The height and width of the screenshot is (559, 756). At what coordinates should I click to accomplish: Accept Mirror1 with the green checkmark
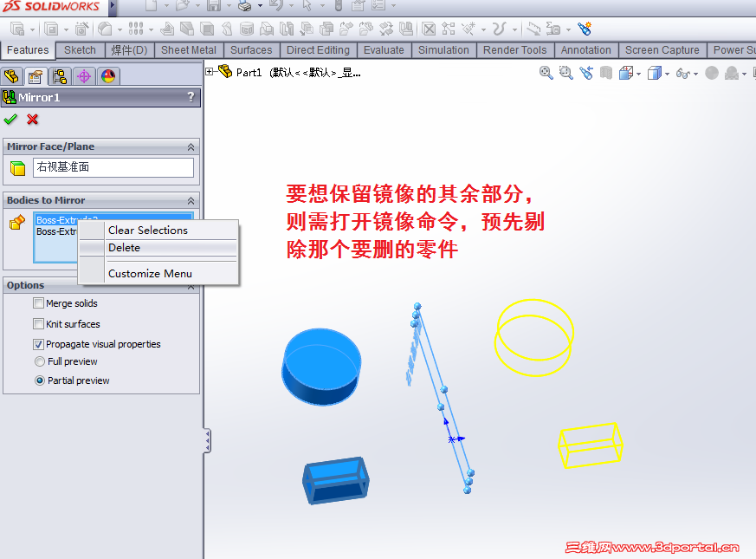[x=11, y=119]
